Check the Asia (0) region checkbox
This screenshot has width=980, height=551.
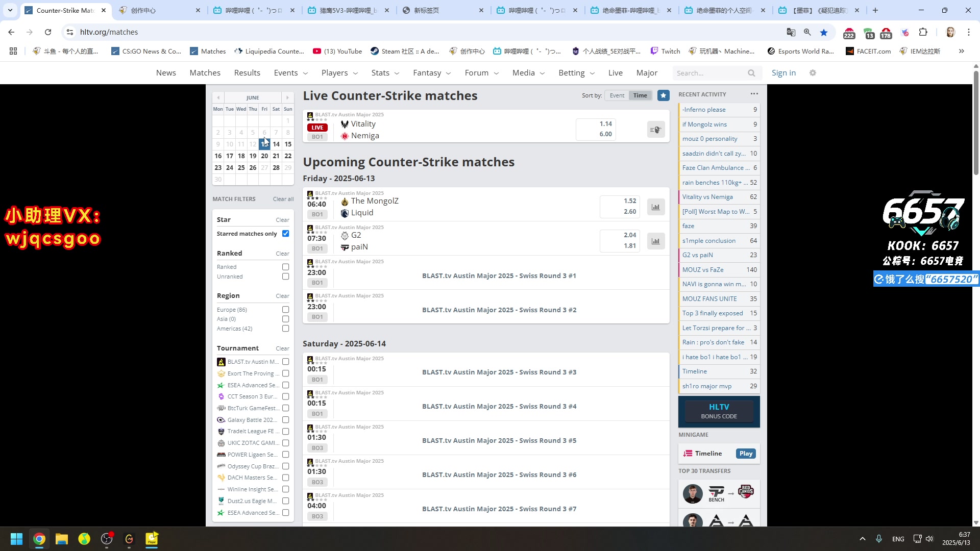tap(286, 319)
